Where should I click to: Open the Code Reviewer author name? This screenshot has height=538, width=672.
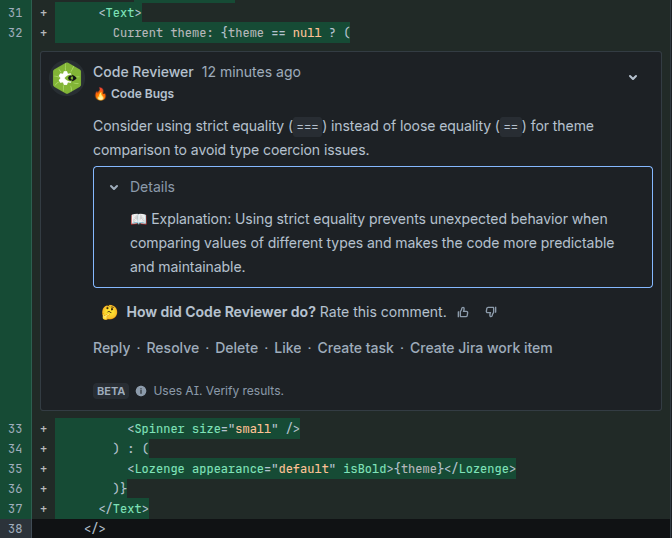coord(143,72)
